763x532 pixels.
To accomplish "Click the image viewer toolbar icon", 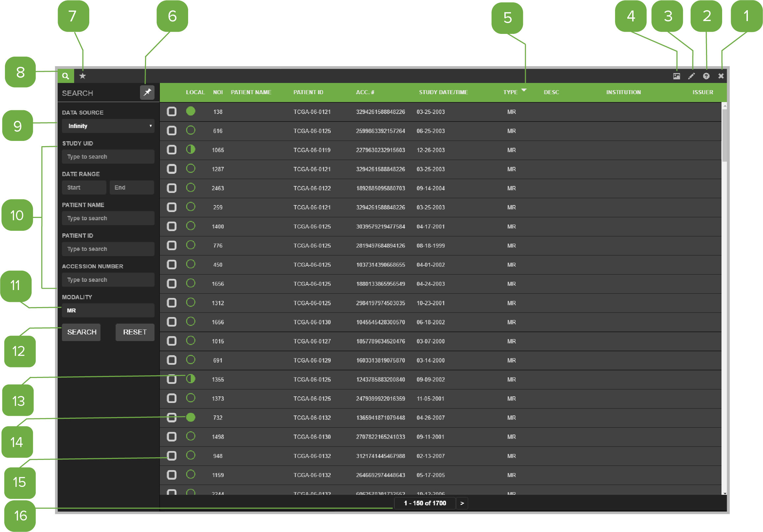I will [x=676, y=76].
